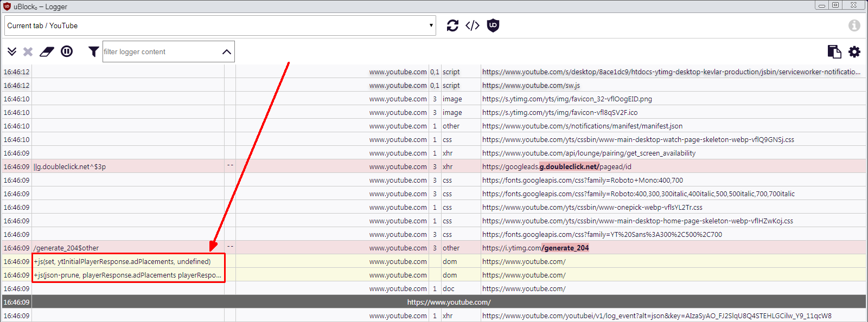Viewport: 868px width, 322px height.
Task: Open uBlock popup panel shield icon
Action: pos(493,25)
